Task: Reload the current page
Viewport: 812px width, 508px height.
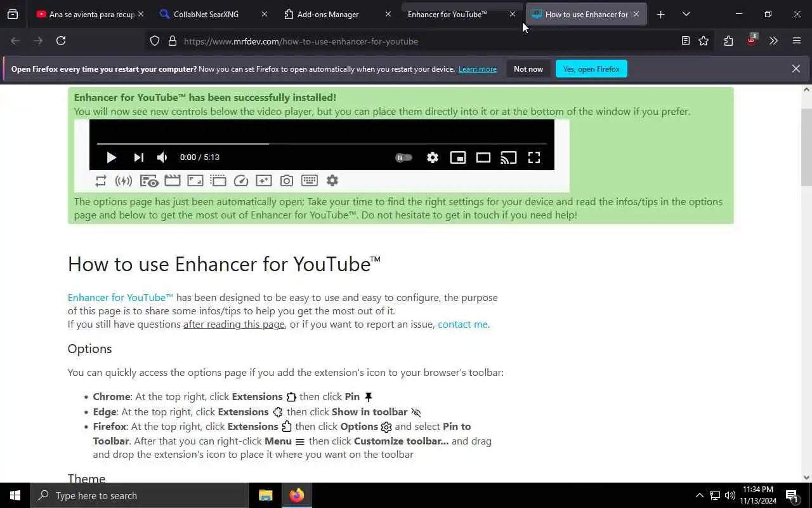Action: point(61,41)
